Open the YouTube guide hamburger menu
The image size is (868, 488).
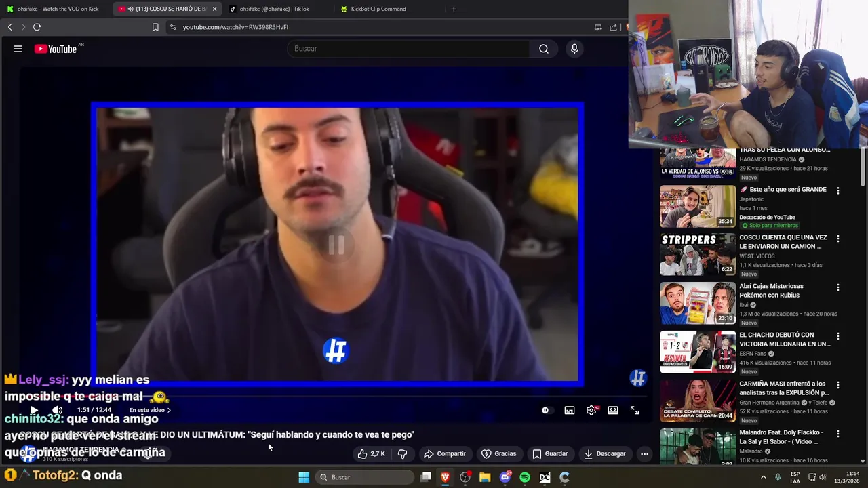[x=18, y=49]
